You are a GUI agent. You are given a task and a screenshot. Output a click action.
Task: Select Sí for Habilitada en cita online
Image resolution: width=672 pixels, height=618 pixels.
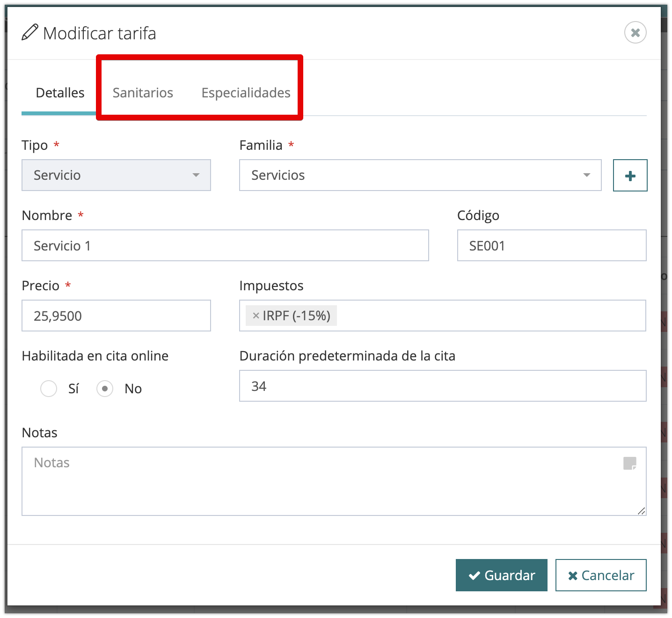pyautogui.click(x=49, y=389)
